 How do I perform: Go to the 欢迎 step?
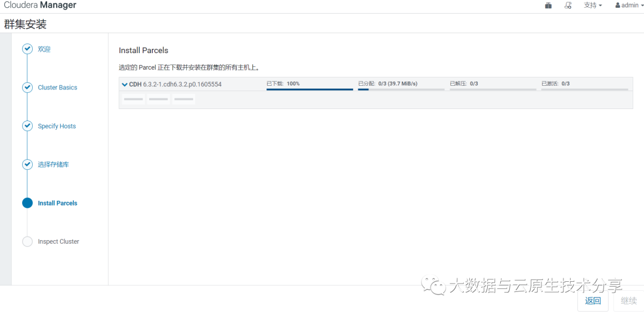[x=44, y=49]
